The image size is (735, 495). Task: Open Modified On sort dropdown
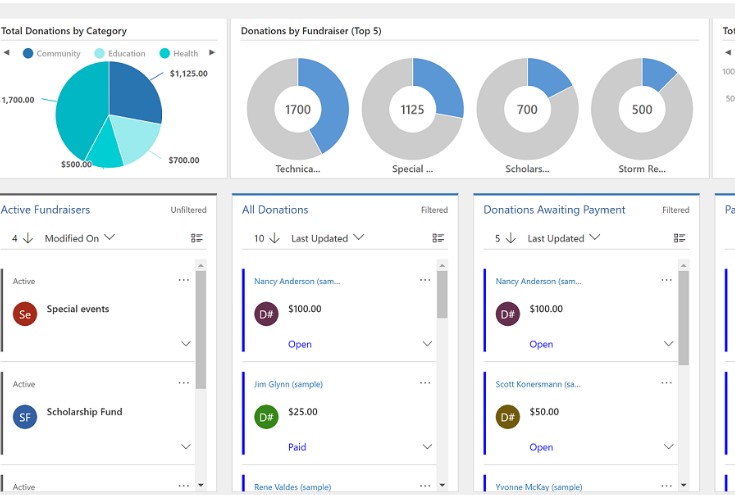(x=80, y=238)
